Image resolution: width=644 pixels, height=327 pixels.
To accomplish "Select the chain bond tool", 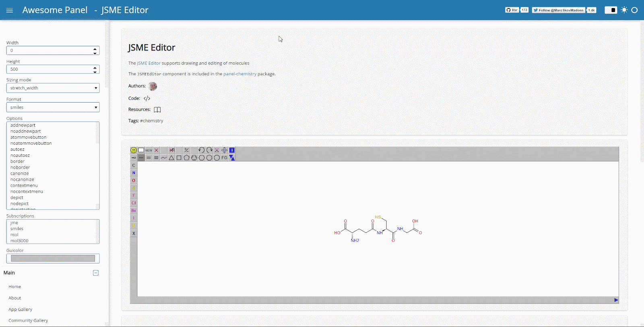I will tap(164, 158).
